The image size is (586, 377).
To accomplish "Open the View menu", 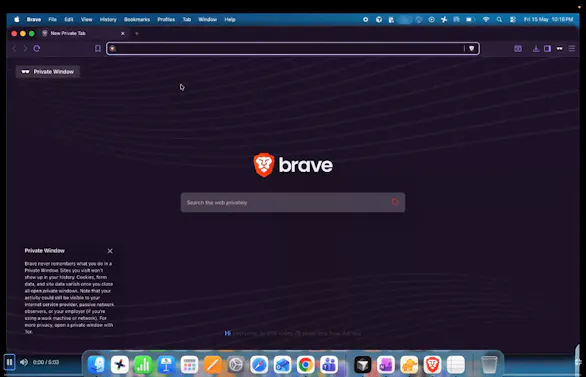I will click(86, 19).
